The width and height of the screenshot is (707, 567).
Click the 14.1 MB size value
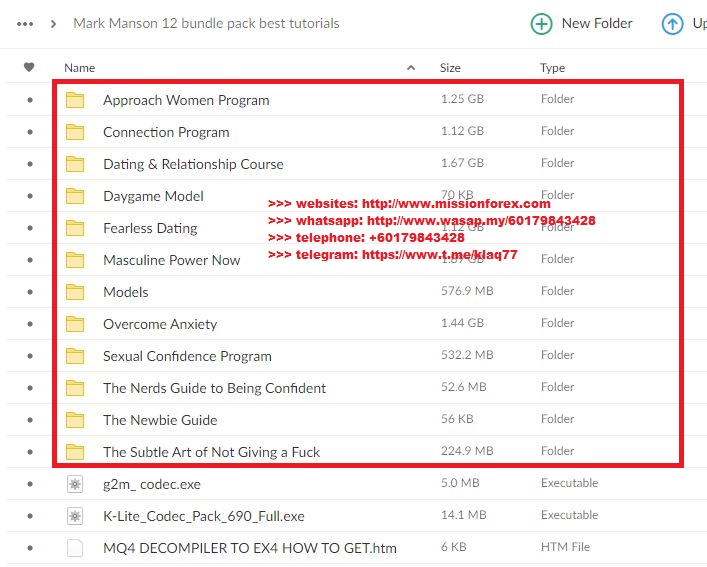(464, 515)
